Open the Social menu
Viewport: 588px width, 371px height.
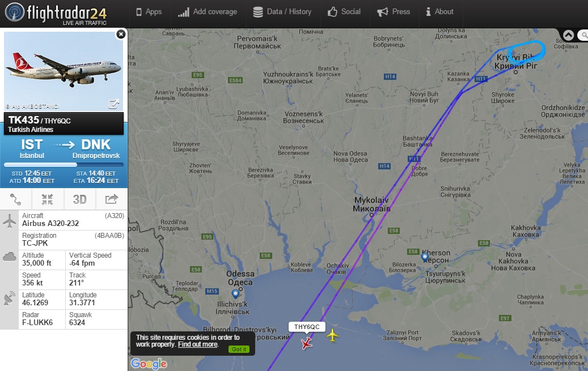click(344, 12)
